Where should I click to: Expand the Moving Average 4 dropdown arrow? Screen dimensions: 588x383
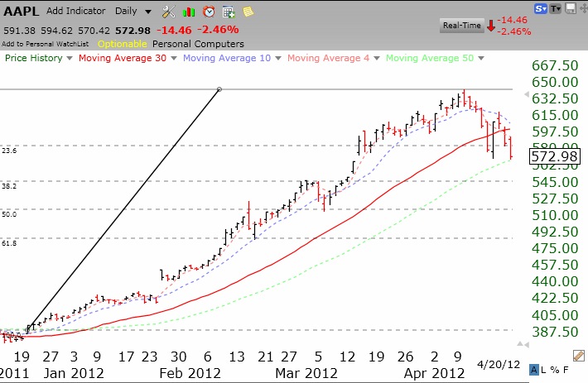(377, 59)
